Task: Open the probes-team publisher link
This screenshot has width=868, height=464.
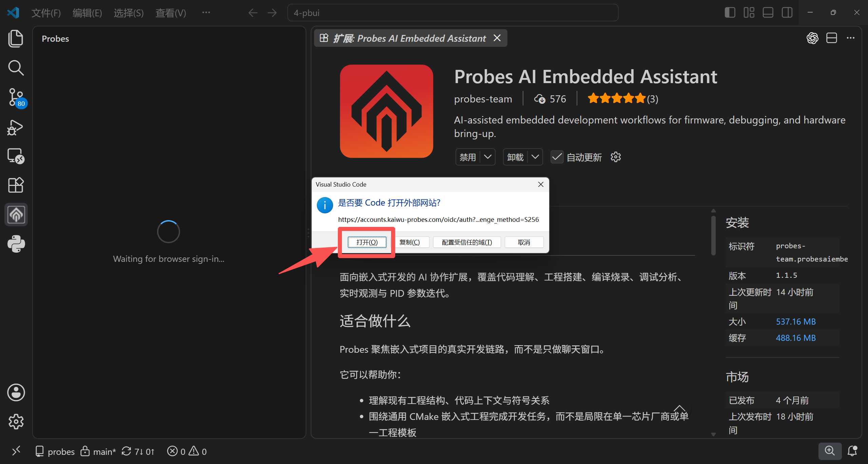Action: point(483,99)
